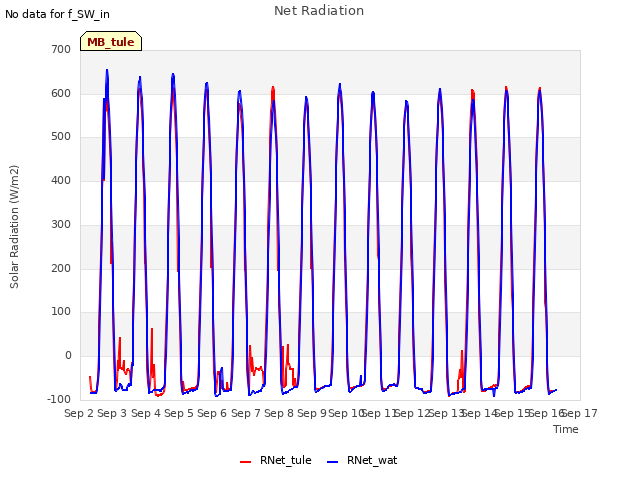This screenshot has height=480, width=640.
Task: Click the Sep 7 x-axis date label
Action: coord(246,413)
